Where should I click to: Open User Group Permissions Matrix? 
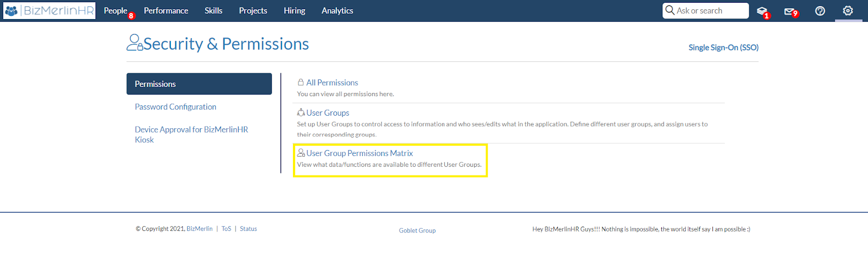point(360,153)
